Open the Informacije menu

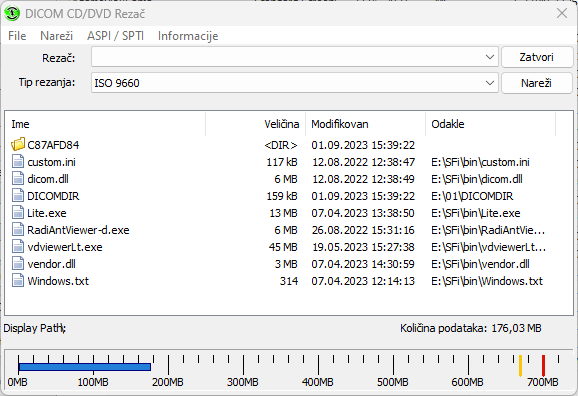(188, 36)
